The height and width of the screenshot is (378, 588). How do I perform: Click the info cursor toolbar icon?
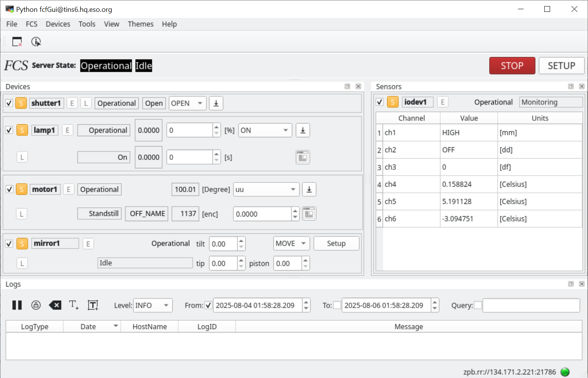click(36, 42)
